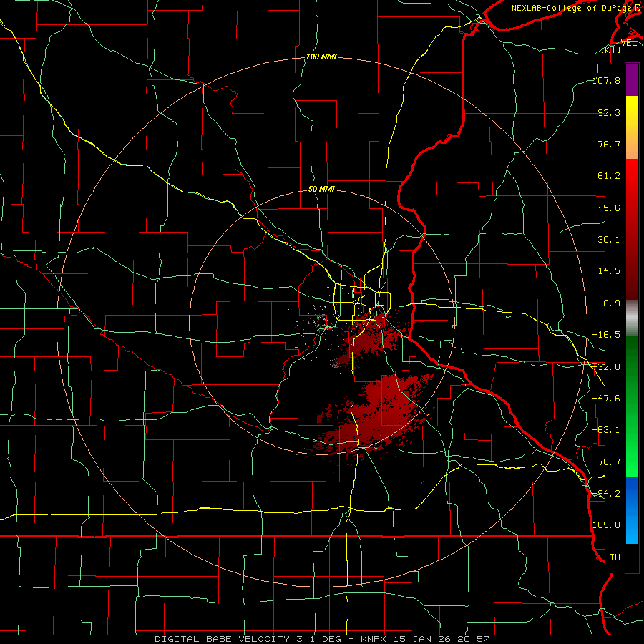644x644 pixels.
Task: Click the 45.6 legend value
Action: (x=609, y=208)
